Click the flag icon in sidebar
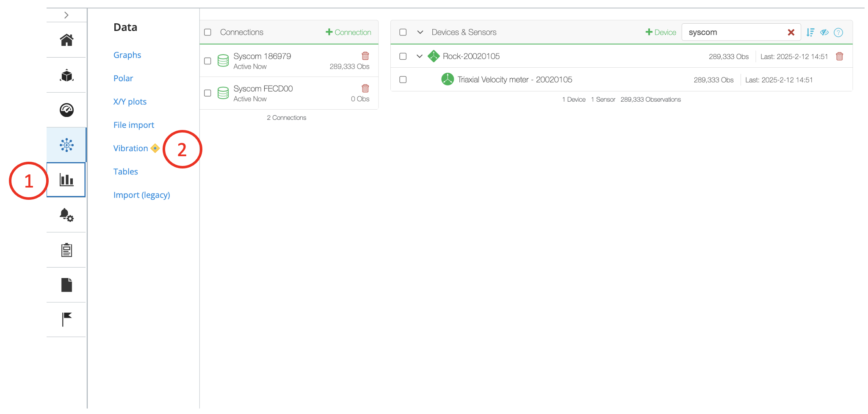Viewport: 868px width, 414px height. tap(66, 319)
